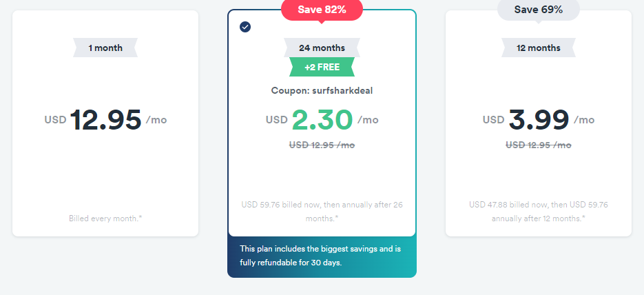This screenshot has height=295, width=644.
Task: Select the 12 months plan card
Action: (539, 123)
